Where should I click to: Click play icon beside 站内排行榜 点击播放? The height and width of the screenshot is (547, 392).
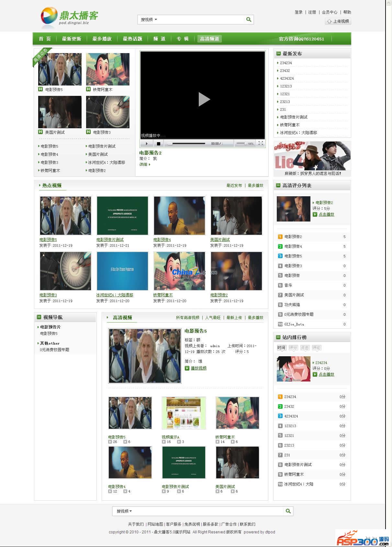coord(315,374)
